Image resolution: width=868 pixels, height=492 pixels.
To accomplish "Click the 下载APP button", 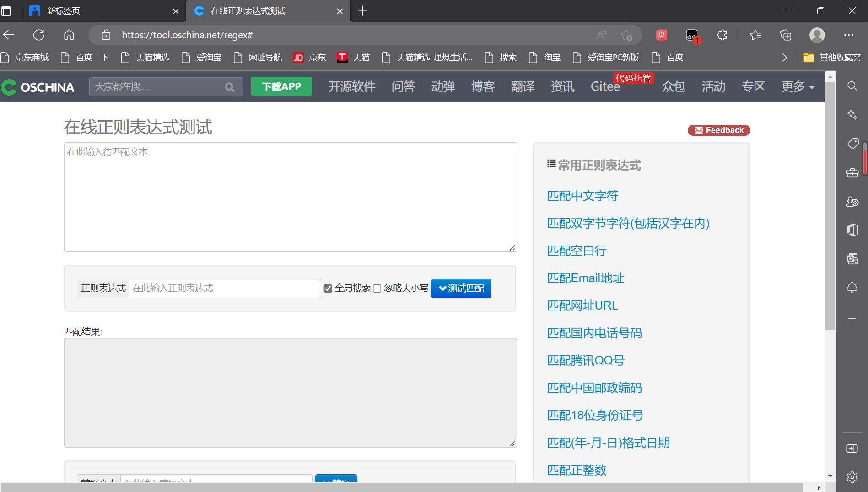I will tap(281, 86).
